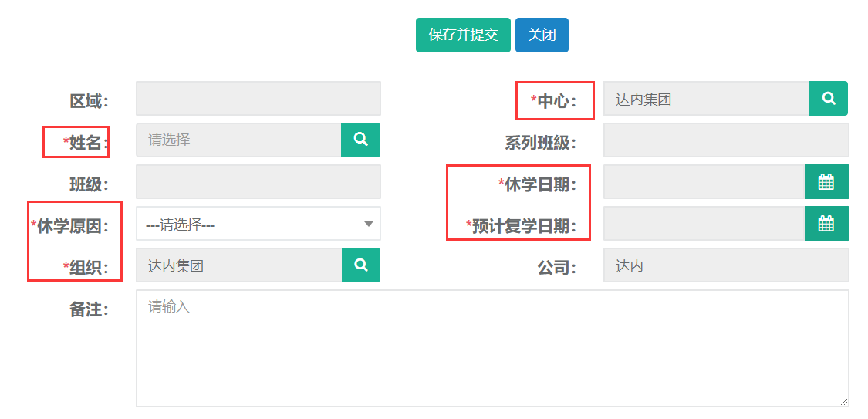868x419 pixels.
Task: Open the calendar picker for 预计复学日期
Action: [826, 224]
